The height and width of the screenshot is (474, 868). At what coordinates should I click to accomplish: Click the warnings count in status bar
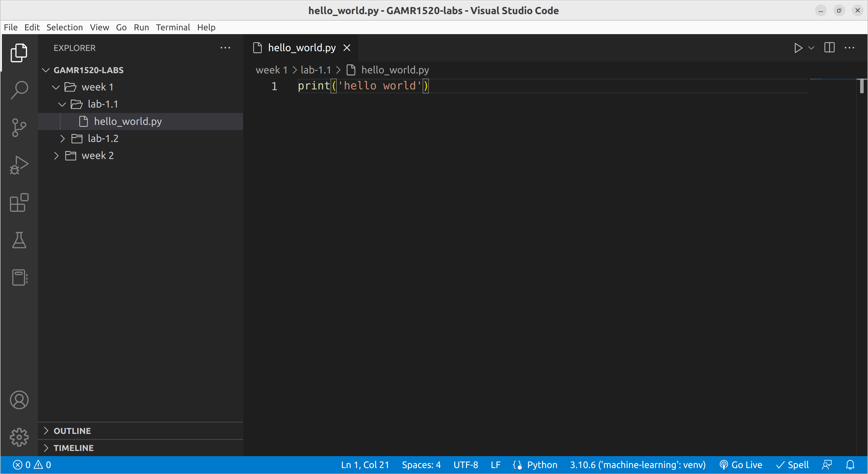click(43, 465)
